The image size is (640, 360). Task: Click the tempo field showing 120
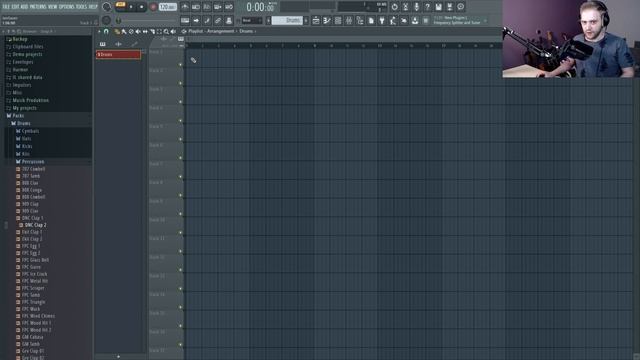click(x=168, y=7)
